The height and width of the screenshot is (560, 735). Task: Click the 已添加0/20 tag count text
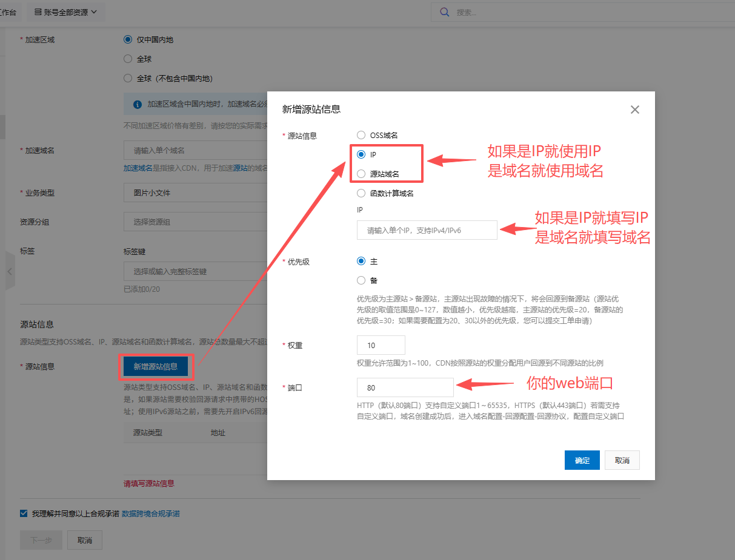[x=142, y=289]
